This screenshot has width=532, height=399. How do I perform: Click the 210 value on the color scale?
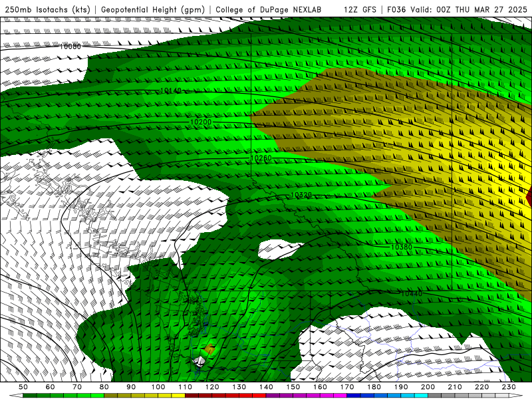click(x=455, y=387)
